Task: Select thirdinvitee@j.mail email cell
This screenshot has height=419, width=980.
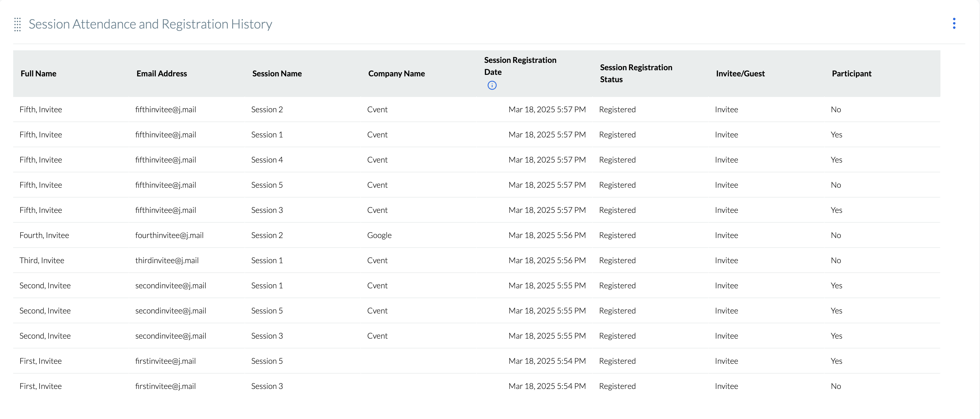Action: (x=167, y=260)
